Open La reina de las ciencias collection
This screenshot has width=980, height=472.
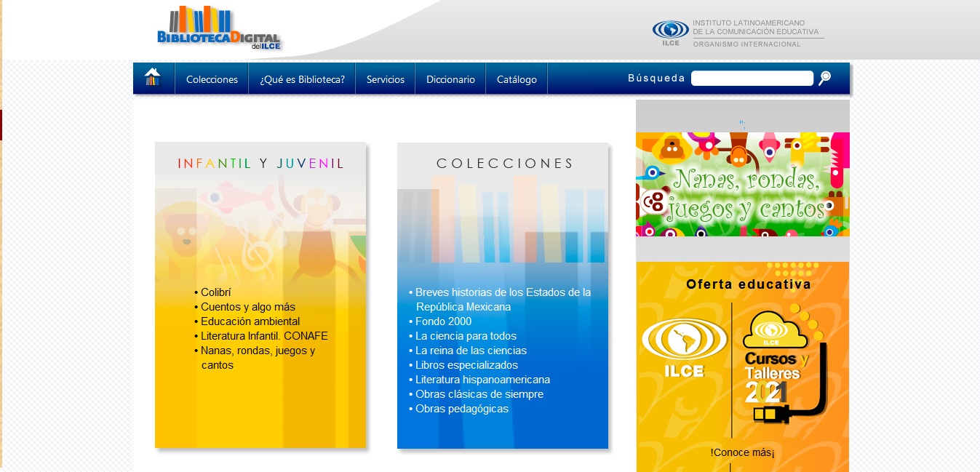click(473, 351)
